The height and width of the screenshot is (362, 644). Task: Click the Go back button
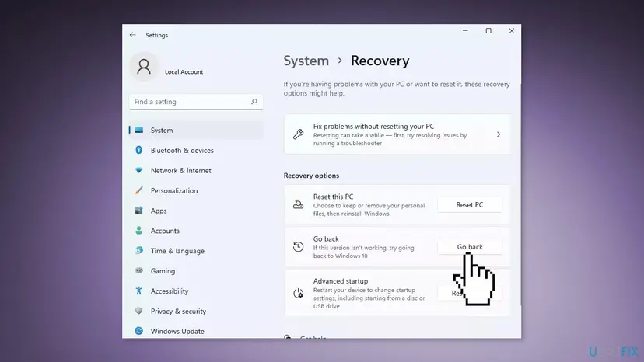tap(470, 247)
